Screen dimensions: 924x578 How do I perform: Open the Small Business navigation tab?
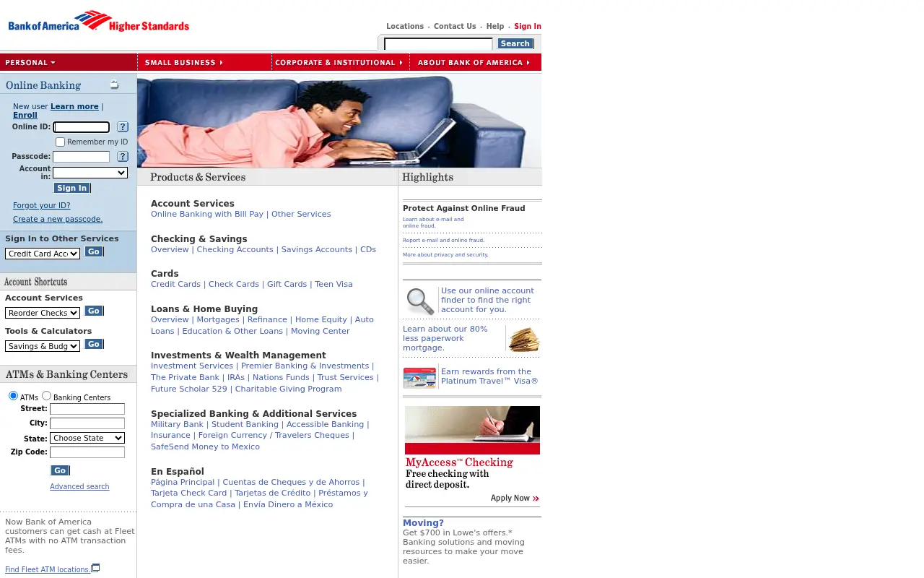click(x=204, y=63)
